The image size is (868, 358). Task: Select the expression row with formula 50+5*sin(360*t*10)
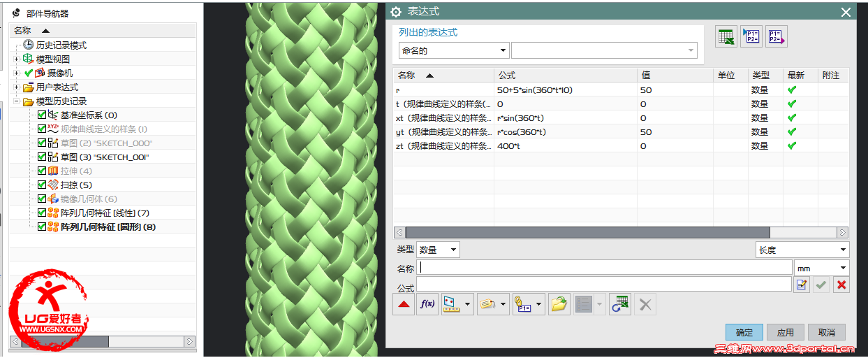pos(621,89)
